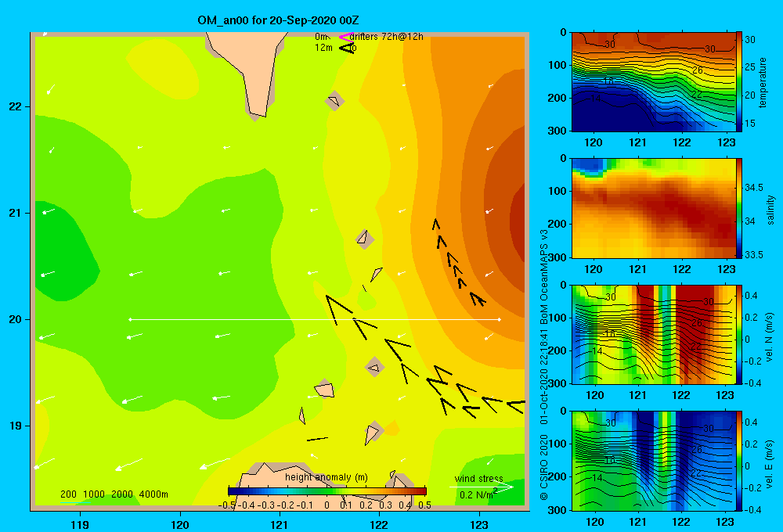Screen dimensions: 783x532
Task: Click the 0.5 tick on height anomaly colorbar
Action: 424,505
